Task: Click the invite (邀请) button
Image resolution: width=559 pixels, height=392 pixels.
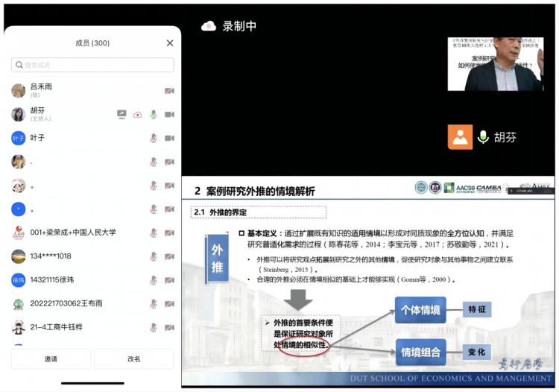Action: click(x=51, y=359)
